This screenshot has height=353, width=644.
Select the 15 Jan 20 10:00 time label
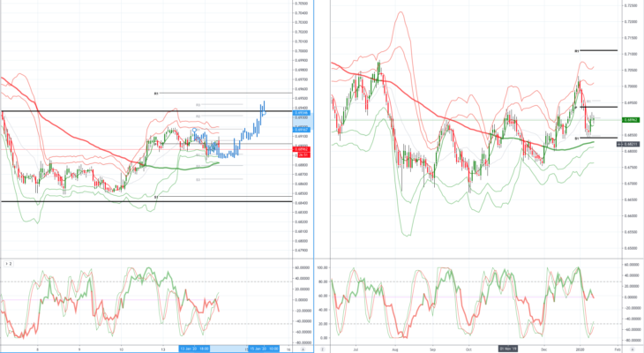(x=264, y=349)
